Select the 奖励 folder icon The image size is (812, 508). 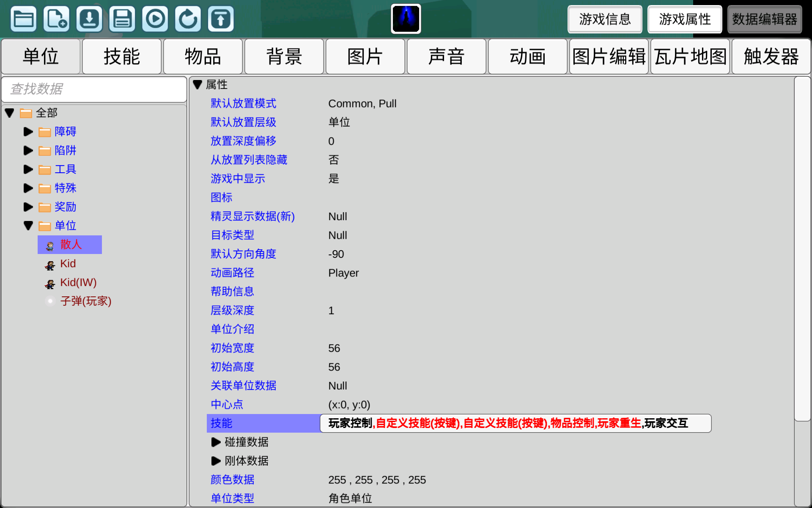click(45, 207)
